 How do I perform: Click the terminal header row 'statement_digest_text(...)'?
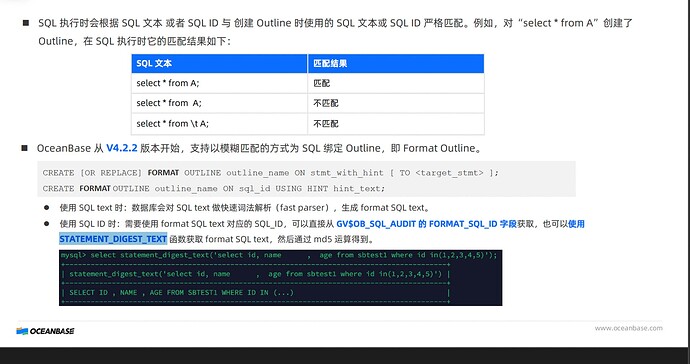[x=255, y=274]
